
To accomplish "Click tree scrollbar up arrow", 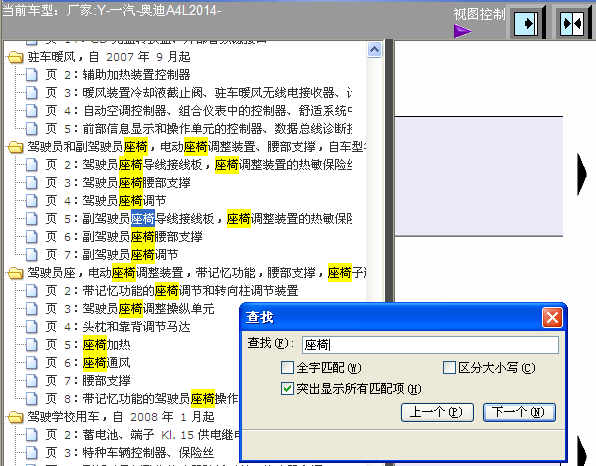I will tap(374, 49).
